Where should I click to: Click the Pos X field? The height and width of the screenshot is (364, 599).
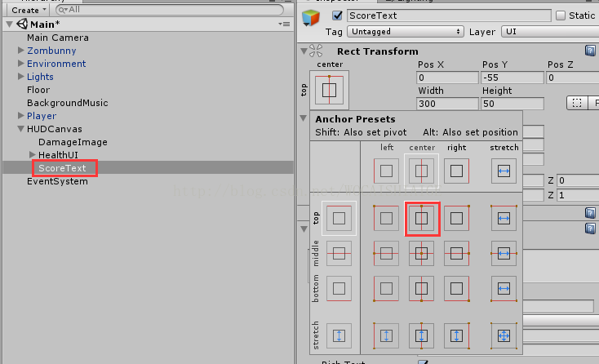(447, 78)
